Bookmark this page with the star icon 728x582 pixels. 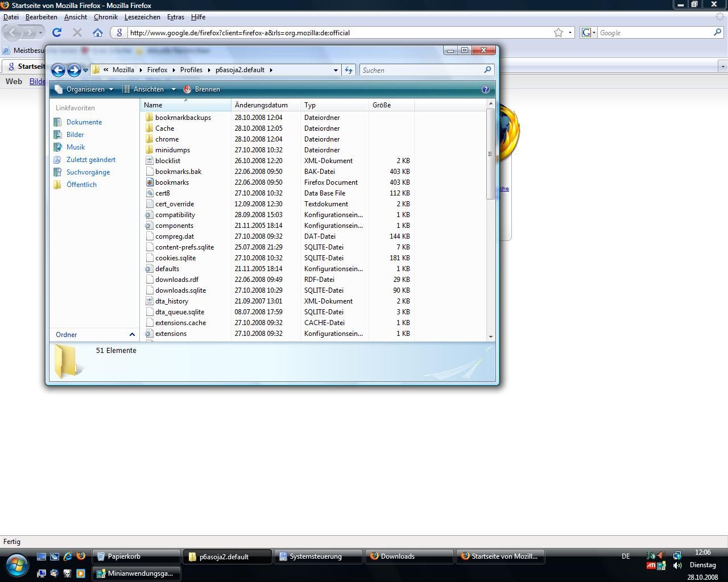559,32
